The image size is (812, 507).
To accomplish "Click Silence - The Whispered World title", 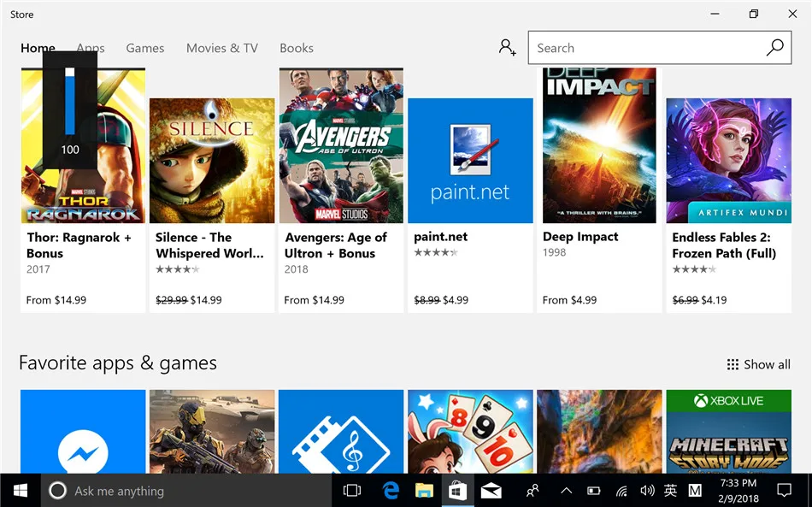I will click(x=209, y=245).
